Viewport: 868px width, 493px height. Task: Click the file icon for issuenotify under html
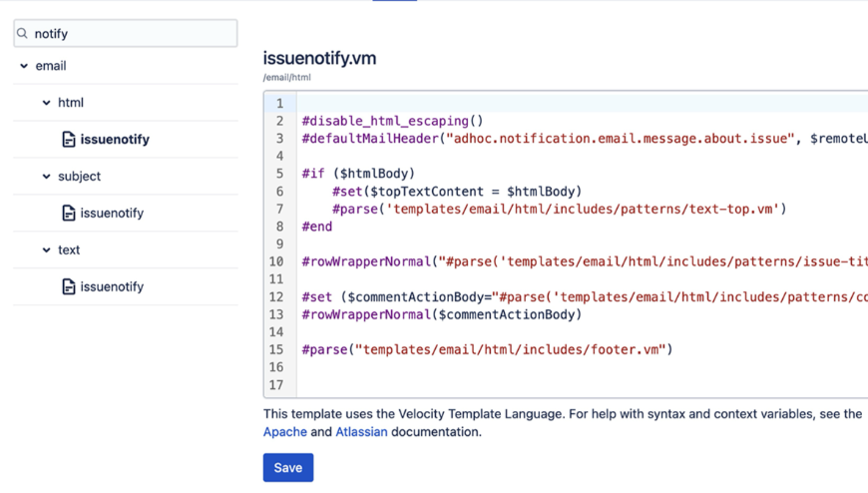coord(68,140)
